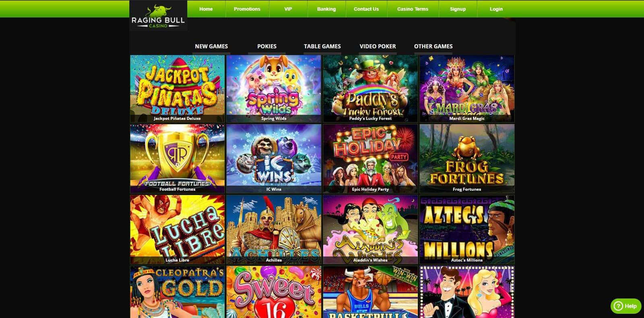Go to the Promotions page

(247, 9)
